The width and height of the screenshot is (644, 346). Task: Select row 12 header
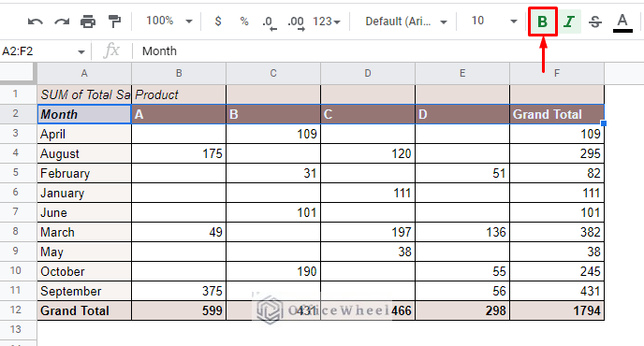coord(16,310)
